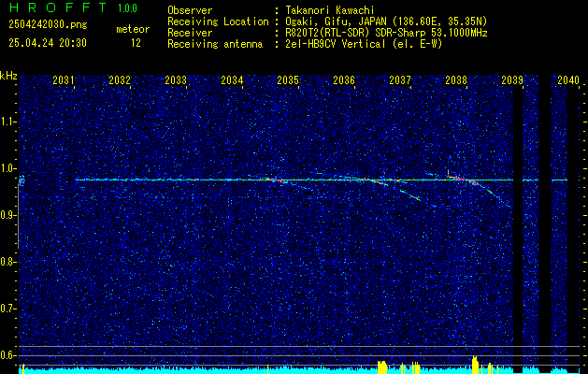Click the Receiving antenna label
The image size is (588, 374).
point(215,44)
